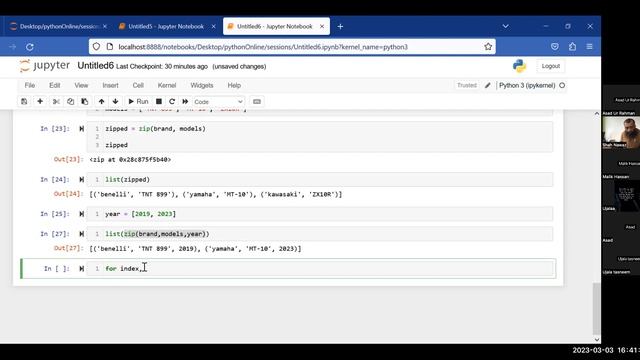Run cell In [27] via its run icon
The image size is (640, 360).
pos(82,234)
